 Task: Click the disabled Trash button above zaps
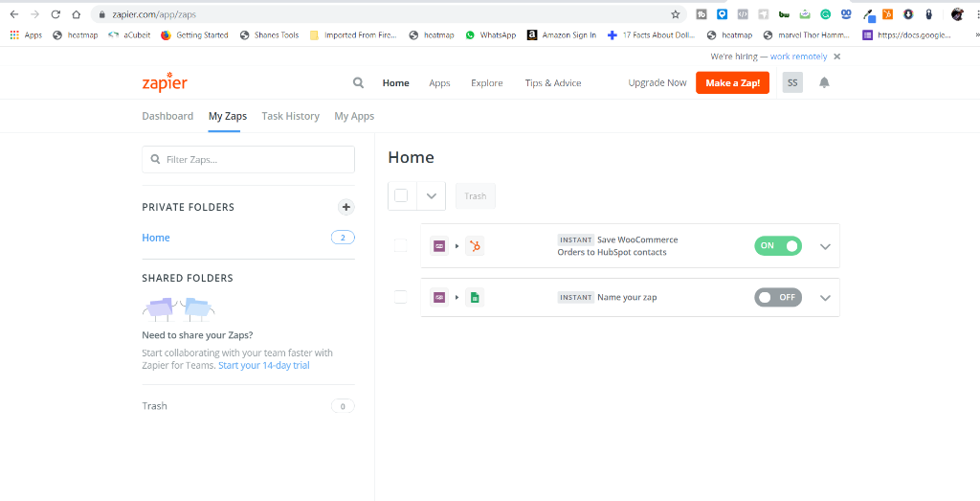476,195
